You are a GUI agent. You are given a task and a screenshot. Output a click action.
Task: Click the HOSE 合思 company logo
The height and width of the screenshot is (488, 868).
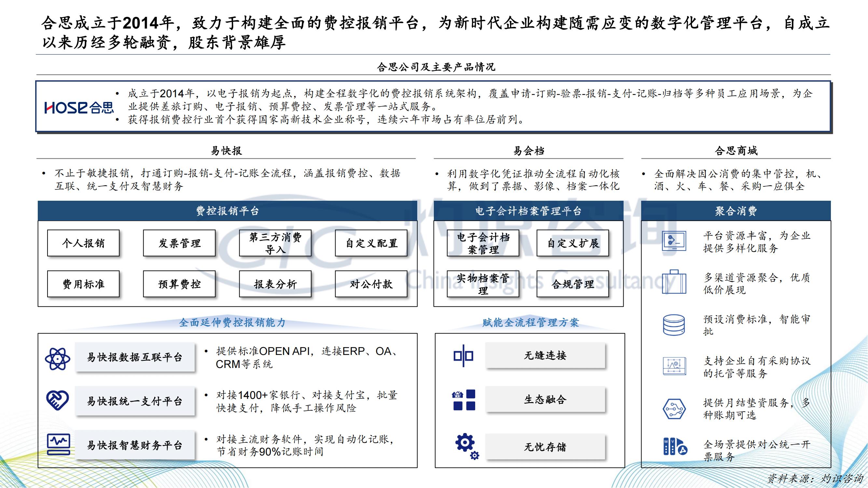pyautogui.click(x=79, y=108)
